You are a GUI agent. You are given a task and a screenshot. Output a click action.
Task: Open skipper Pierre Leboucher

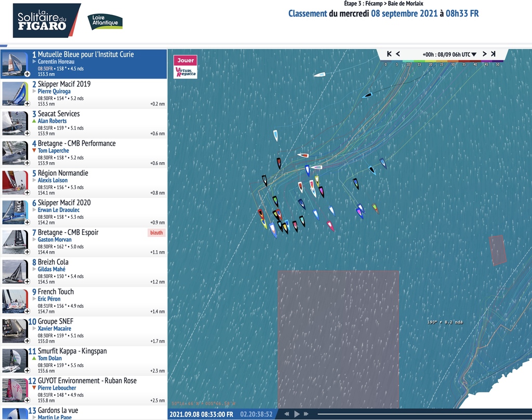(57, 388)
